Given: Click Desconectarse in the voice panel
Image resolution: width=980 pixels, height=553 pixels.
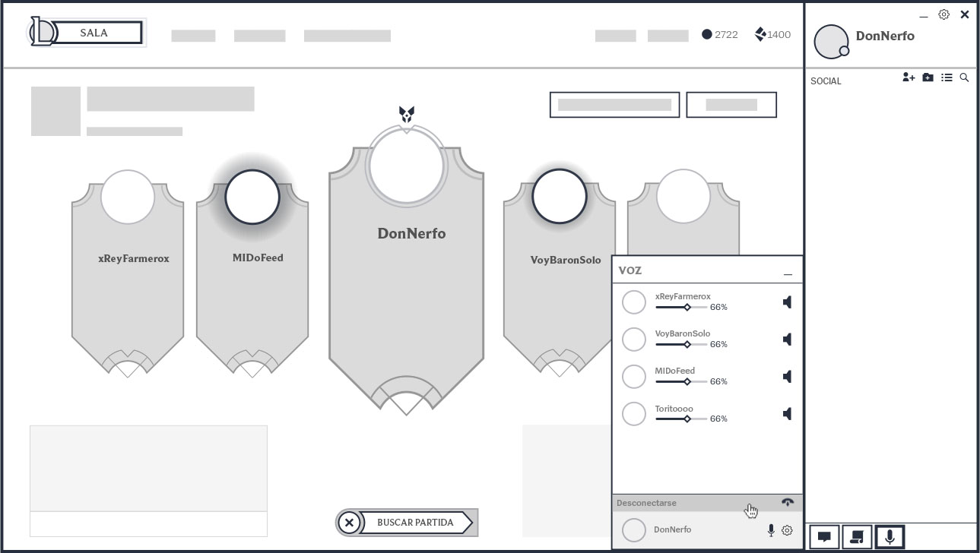Looking at the screenshot, I should (x=646, y=503).
